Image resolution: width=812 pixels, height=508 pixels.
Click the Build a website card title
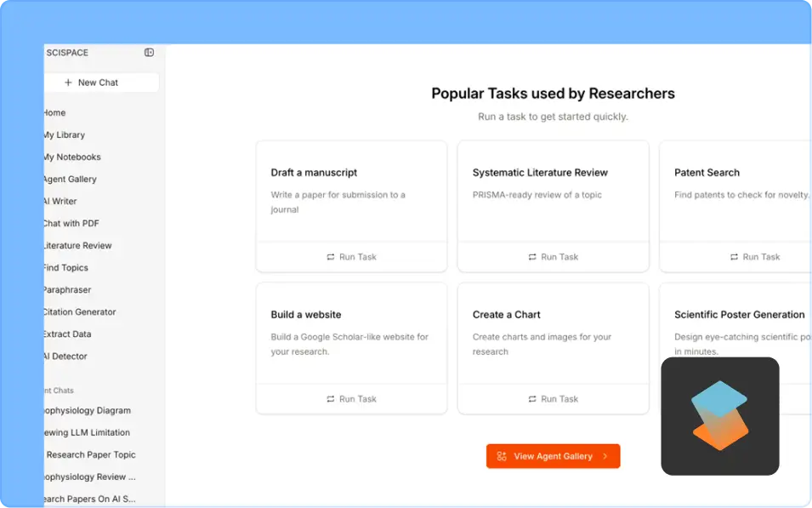click(306, 315)
